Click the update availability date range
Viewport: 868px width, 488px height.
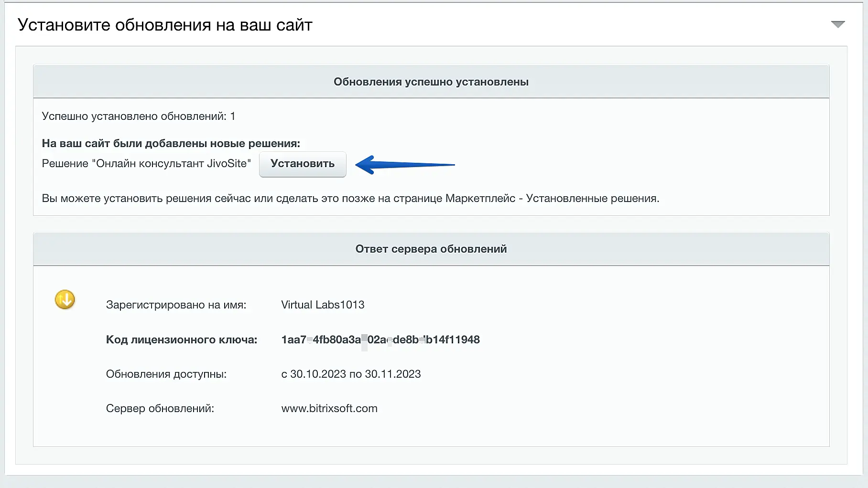point(351,374)
